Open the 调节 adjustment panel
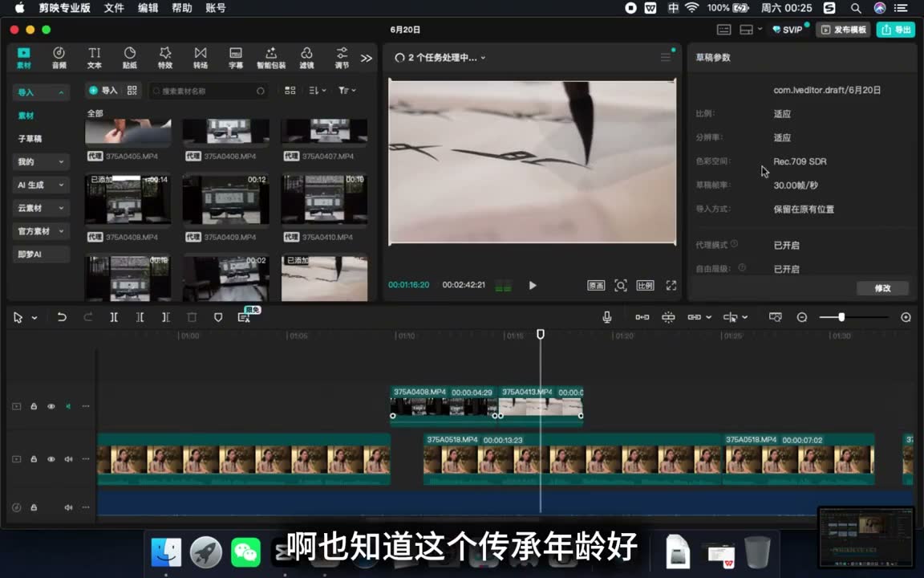Image resolution: width=924 pixels, height=578 pixels. coord(342,58)
